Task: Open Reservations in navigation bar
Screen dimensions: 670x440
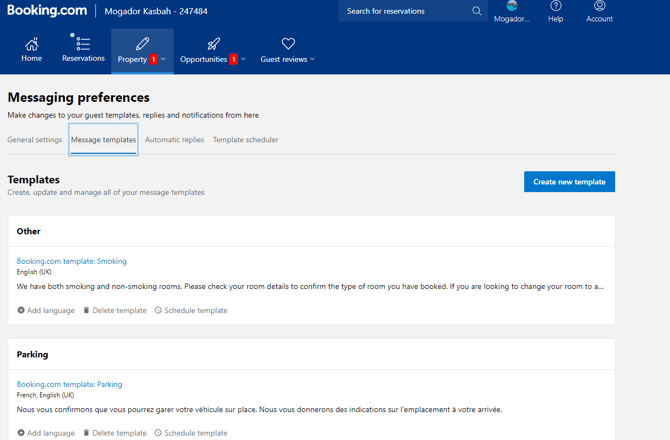Action: coord(83,58)
